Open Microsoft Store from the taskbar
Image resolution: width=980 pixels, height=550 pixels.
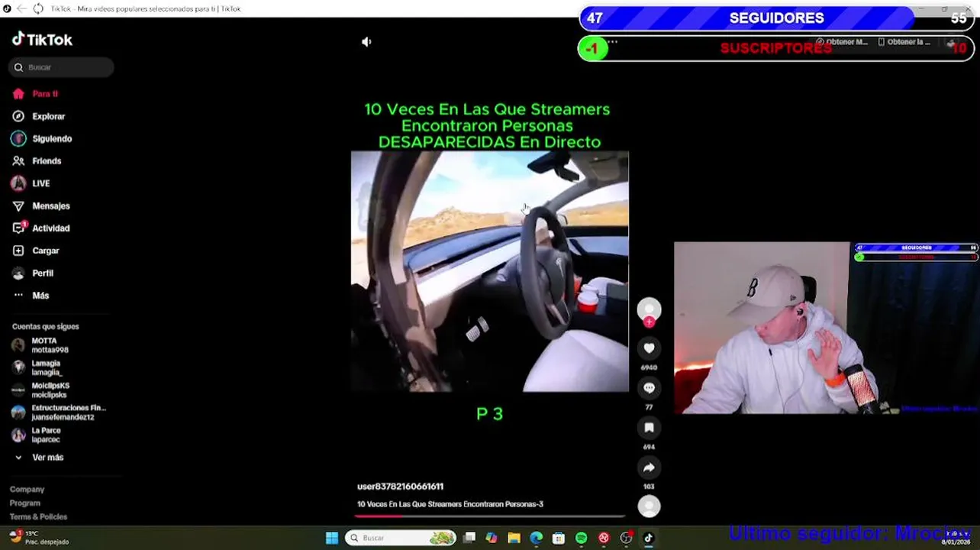click(559, 538)
